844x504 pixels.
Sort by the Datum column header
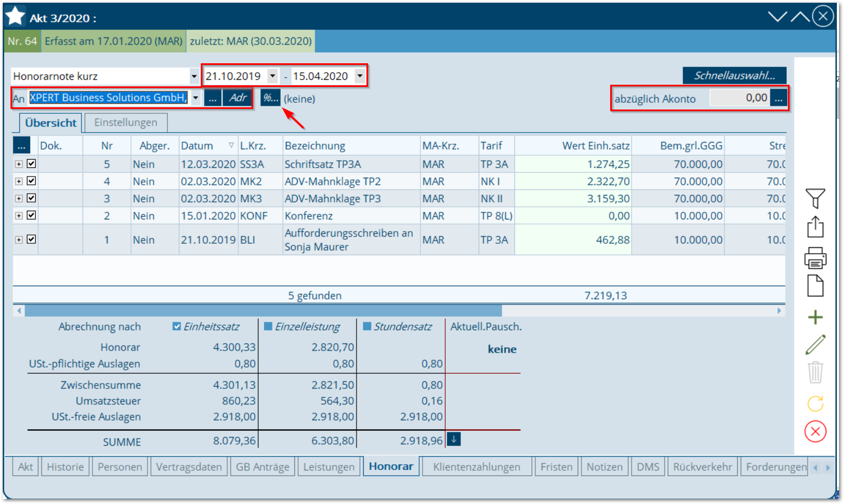pos(207,145)
